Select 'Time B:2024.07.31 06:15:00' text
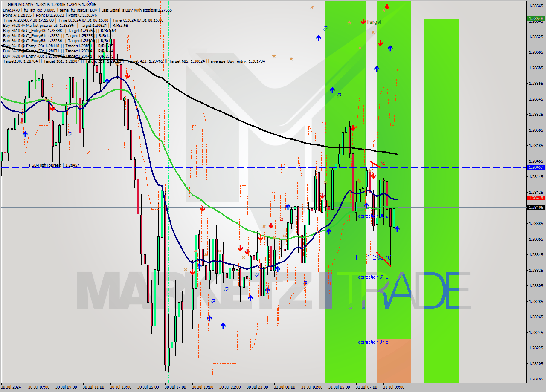546x392 pixels. point(83,20)
